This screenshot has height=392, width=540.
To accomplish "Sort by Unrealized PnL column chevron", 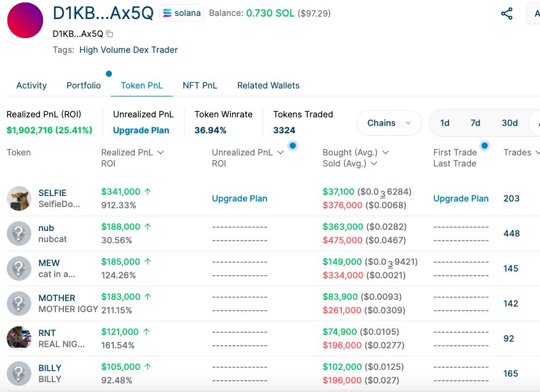I will [x=280, y=152].
